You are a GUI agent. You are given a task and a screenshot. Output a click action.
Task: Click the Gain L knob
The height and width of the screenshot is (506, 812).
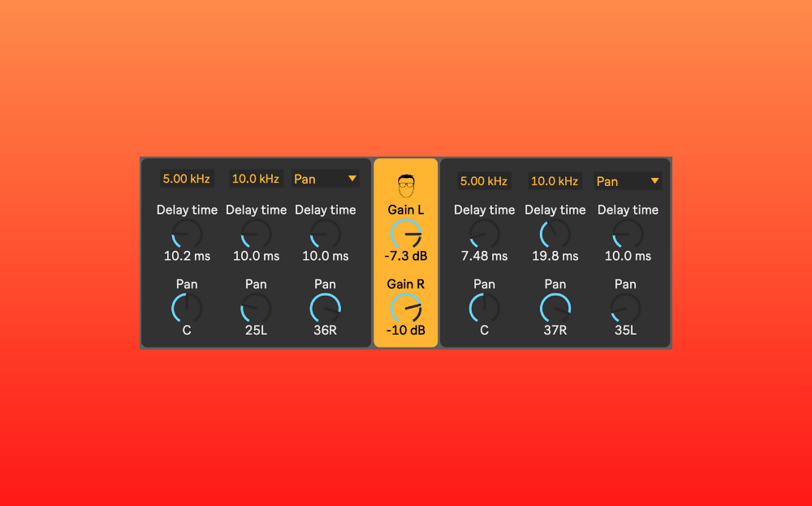[x=406, y=234]
